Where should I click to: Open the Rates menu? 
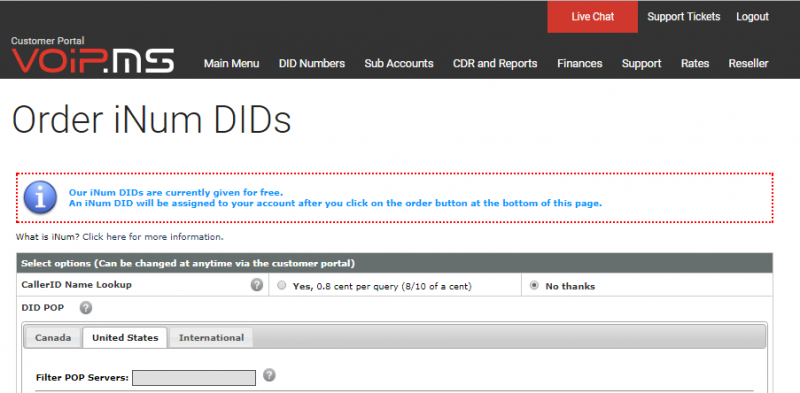pyautogui.click(x=695, y=63)
